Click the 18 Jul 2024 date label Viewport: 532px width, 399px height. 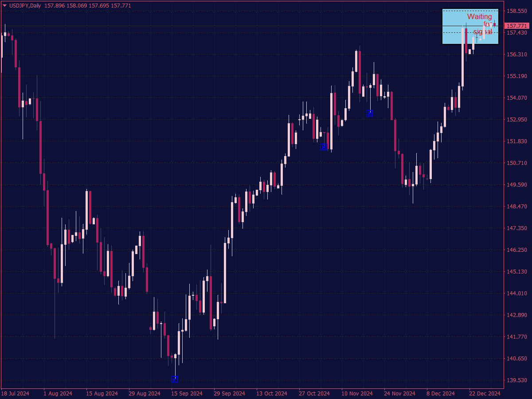[x=16, y=393]
